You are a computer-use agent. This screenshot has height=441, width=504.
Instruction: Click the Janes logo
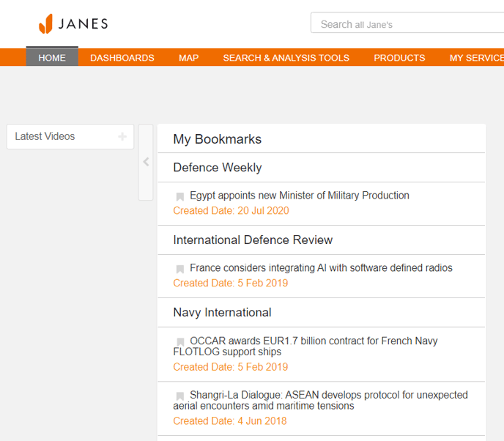[73, 23]
